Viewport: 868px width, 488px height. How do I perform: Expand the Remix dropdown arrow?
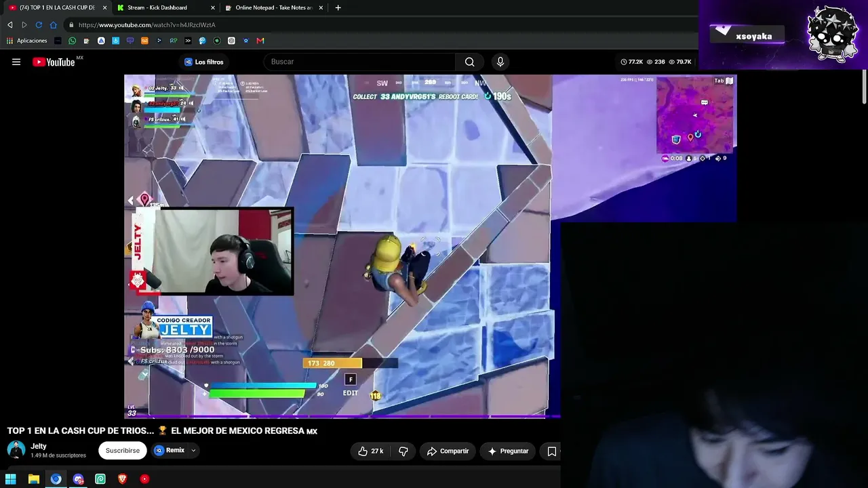[x=193, y=451]
